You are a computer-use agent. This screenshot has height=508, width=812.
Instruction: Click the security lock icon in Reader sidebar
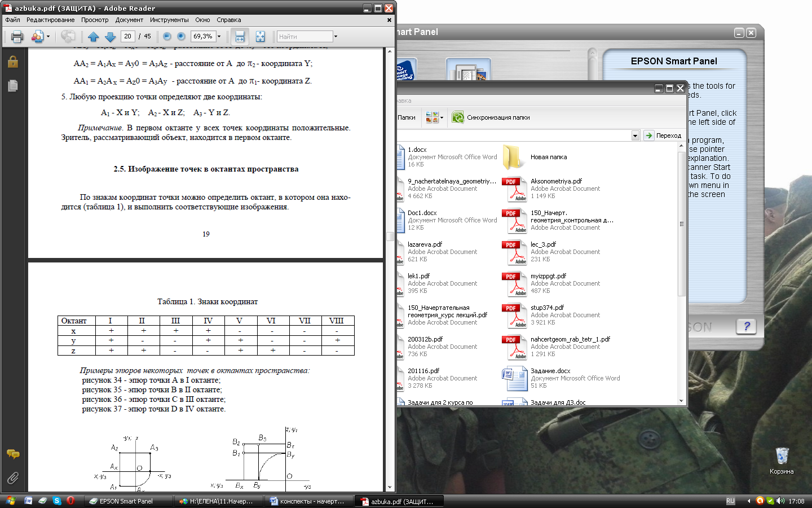click(x=13, y=62)
